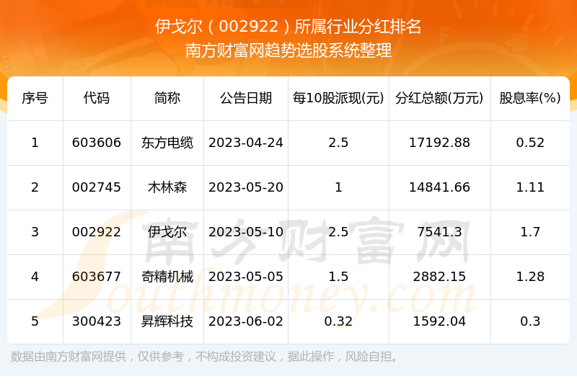The width and height of the screenshot is (577, 392).
Task: Select stock code 603677
Action: click(x=97, y=277)
